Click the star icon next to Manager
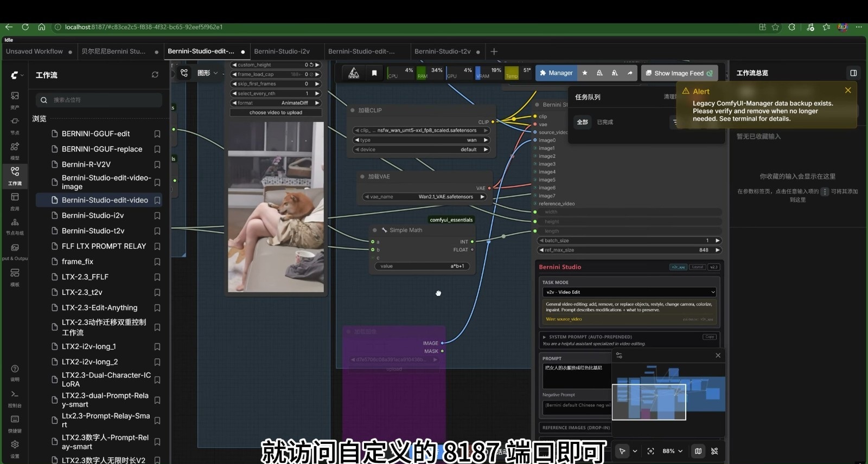The height and width of the screenshot is (464, 868). [x=584, y=73]
